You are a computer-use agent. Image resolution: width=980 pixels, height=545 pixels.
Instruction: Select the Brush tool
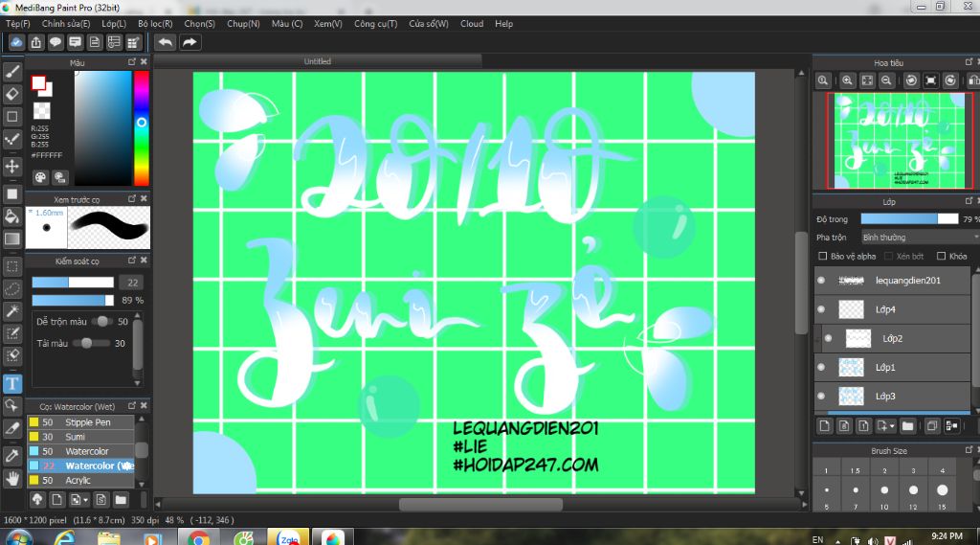coord(11,72)
